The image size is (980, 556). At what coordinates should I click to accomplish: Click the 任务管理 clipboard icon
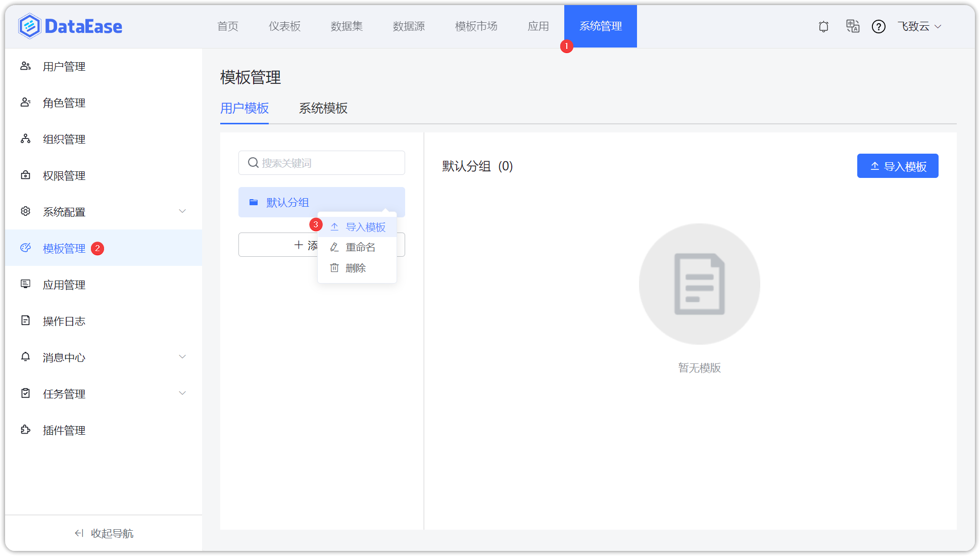pos(25,393)
